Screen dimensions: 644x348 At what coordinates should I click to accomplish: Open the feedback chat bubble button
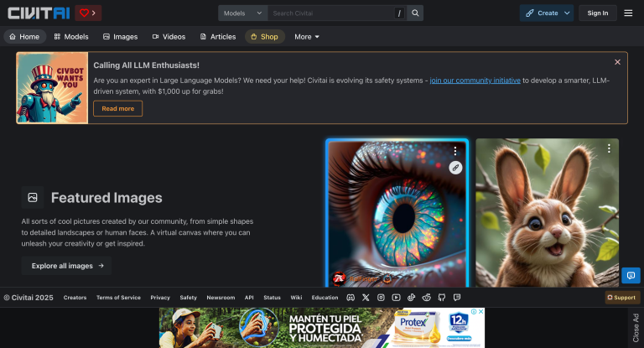coord(631,275)
